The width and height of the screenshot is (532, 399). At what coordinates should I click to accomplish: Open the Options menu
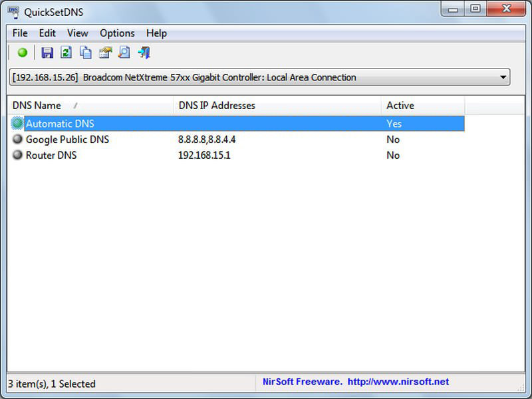[117, 33]
